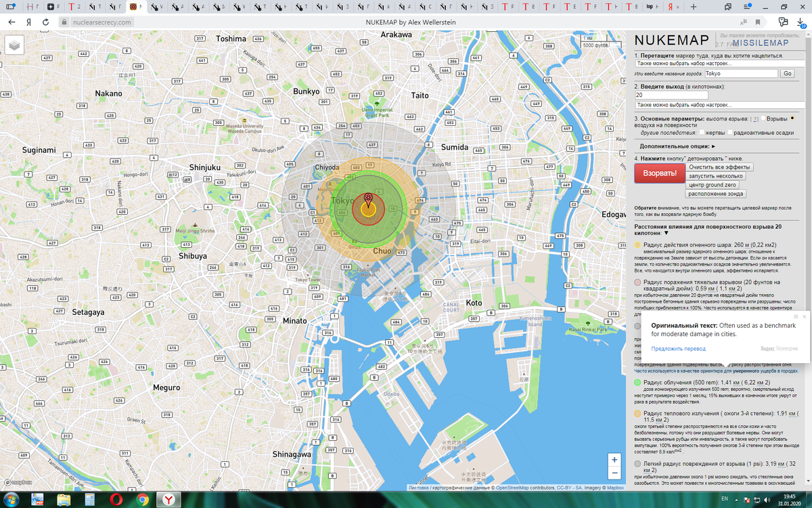Zoom out the map with minus button
Image resolution: width=812 pixels, height=508 pixels.
pos(614,473)
